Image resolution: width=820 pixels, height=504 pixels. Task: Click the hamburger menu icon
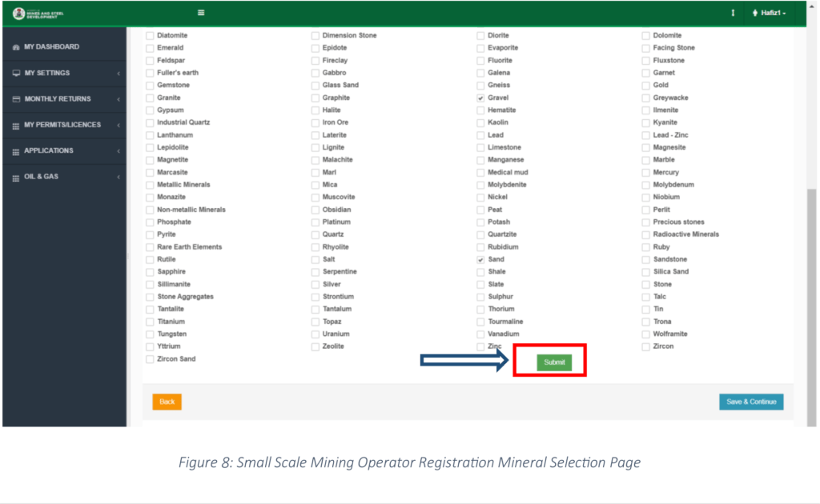[x=201, y=13]
